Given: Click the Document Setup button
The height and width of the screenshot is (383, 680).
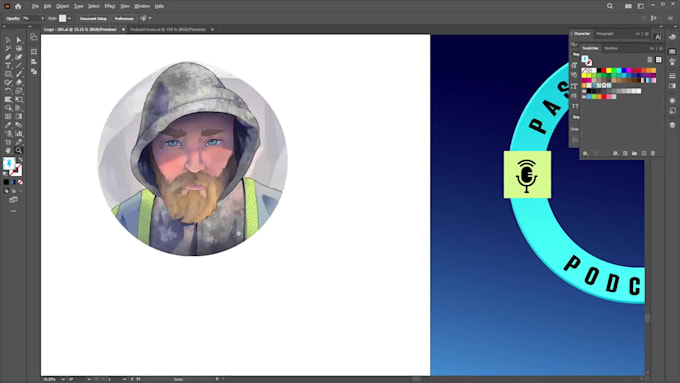Looking at the screenshot, I should click(93, 19).
